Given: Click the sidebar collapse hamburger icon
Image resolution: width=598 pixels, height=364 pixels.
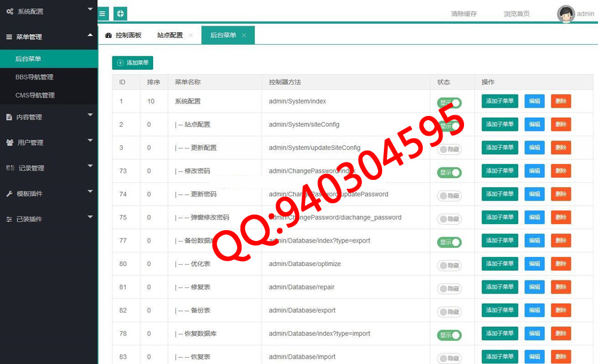Looking at the screenshot, I should click(x=103, y=13).
